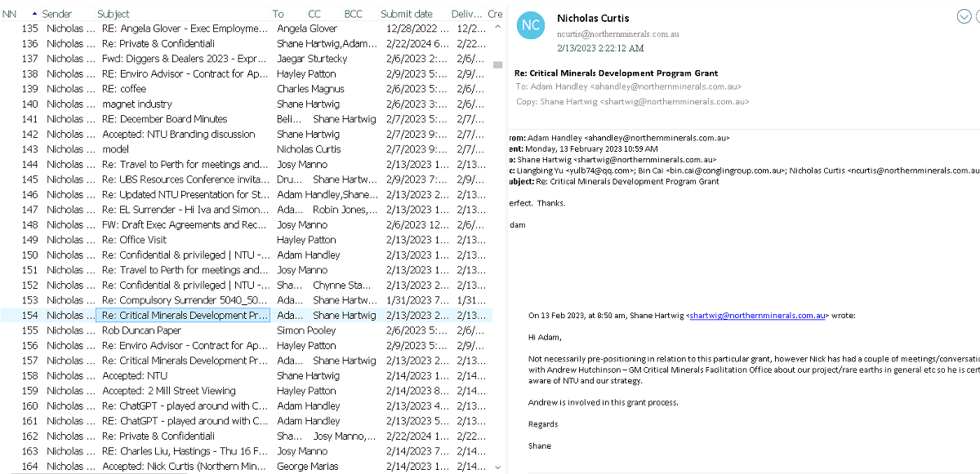980x474 pixels.
Task: Click the To column header
Action: [x=278, y=14]
